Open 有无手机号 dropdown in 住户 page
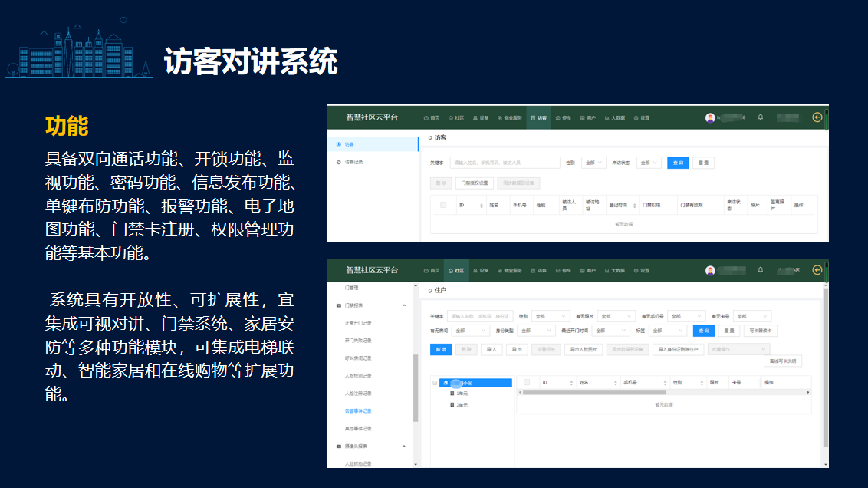The image size is (868, 488). 686,316
